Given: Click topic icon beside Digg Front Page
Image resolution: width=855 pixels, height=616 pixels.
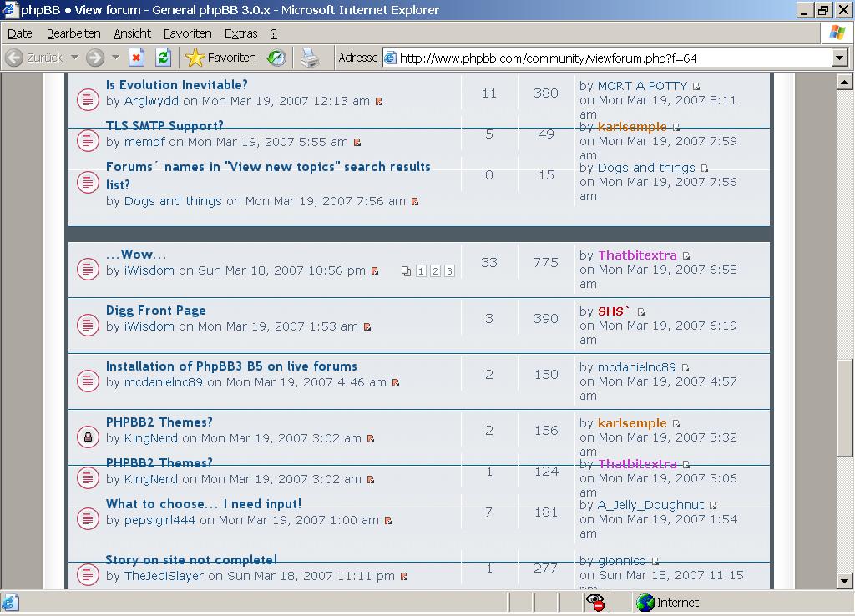Looking at the screenshot, I should pyautogui.click(x=88, y=325).
